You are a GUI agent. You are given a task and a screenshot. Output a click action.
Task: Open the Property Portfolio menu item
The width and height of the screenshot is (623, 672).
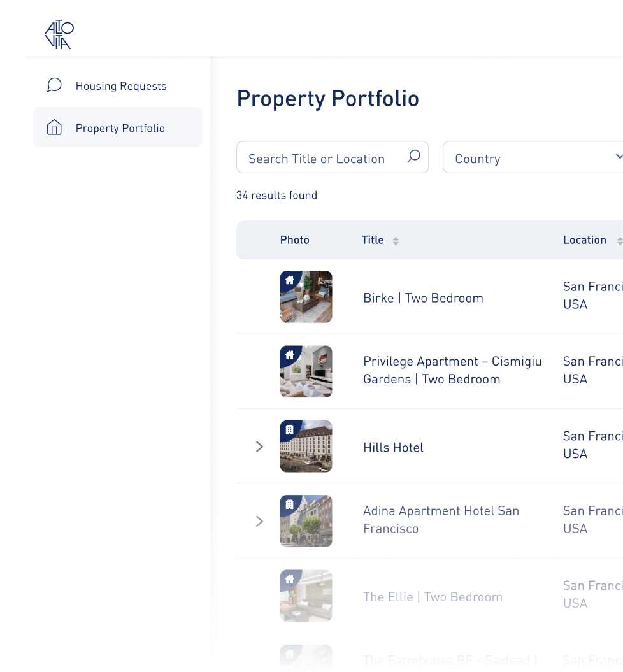[118, 127]
